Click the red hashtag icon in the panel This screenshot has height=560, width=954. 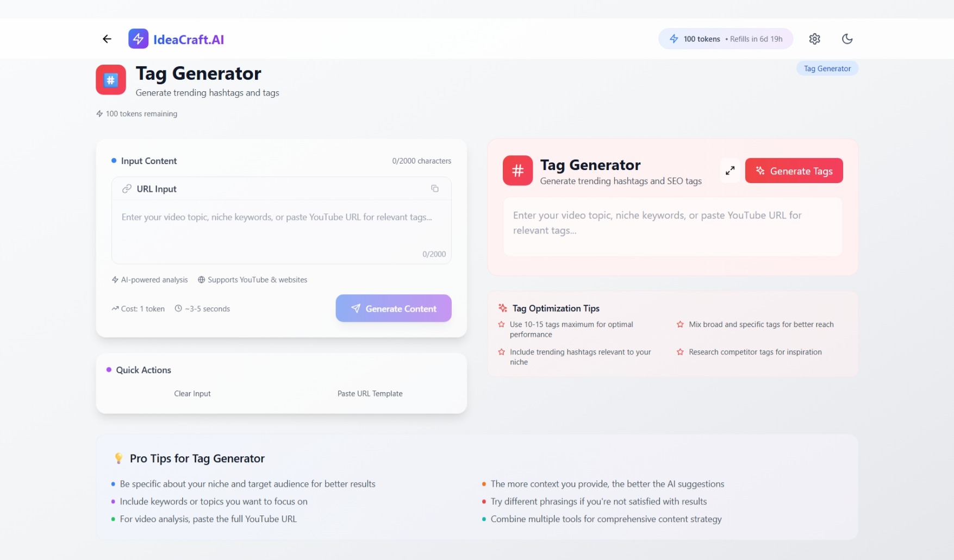(517, 171)
